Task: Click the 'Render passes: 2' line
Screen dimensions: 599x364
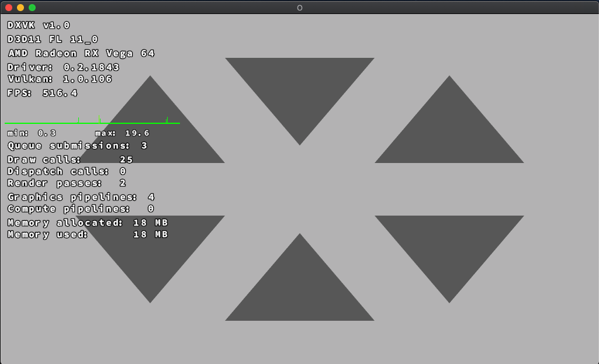Action: click(x=67, y=183)
